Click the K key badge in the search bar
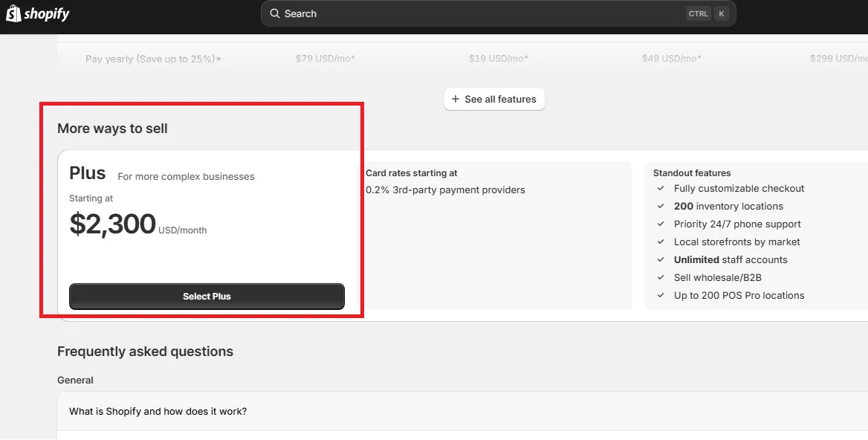Screen dimensions: 868x440 pos(720,13)
